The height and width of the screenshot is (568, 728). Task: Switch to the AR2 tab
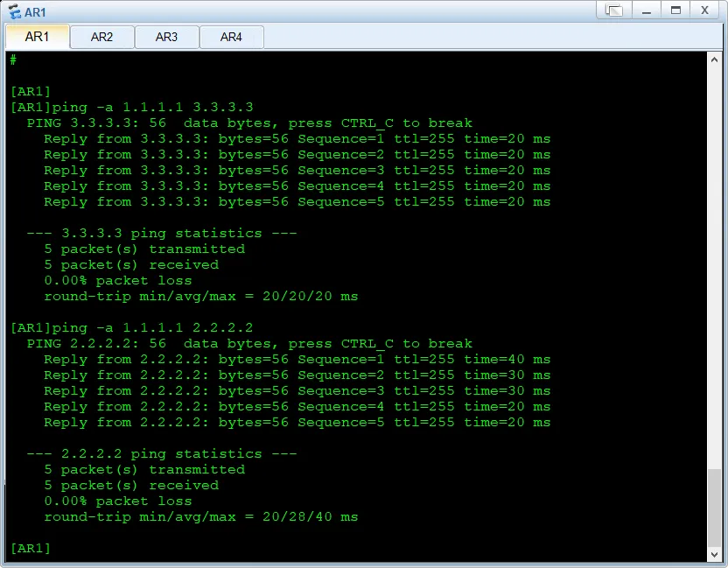coord(101,37)
